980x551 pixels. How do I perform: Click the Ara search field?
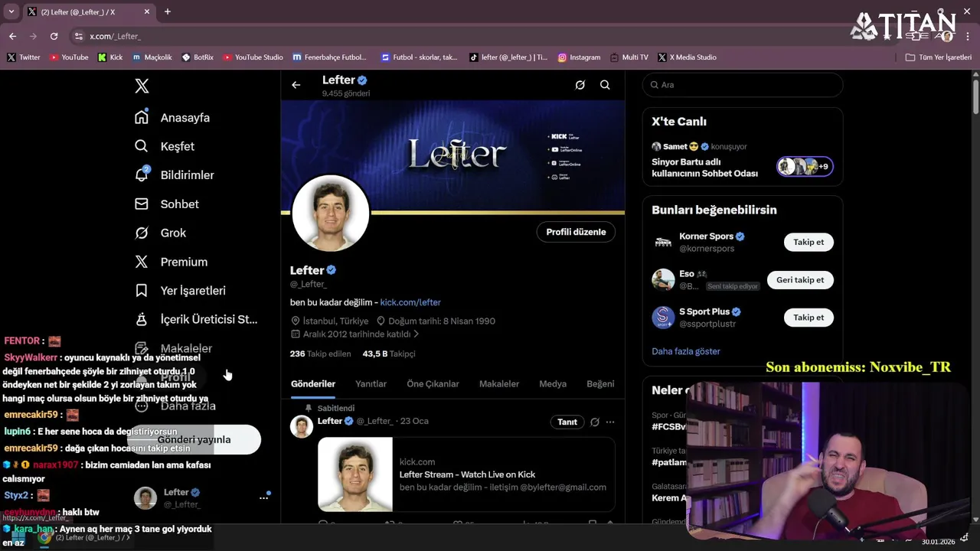coord(743,85)
